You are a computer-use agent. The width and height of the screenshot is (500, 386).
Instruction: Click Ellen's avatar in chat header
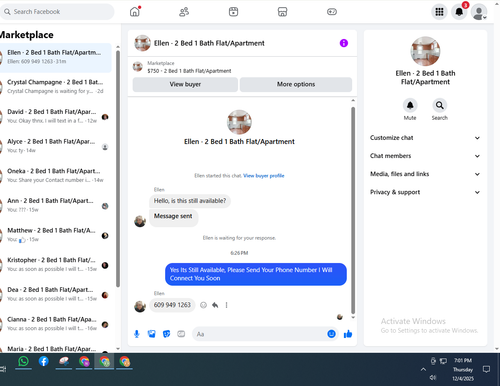(x=142, y=43)
